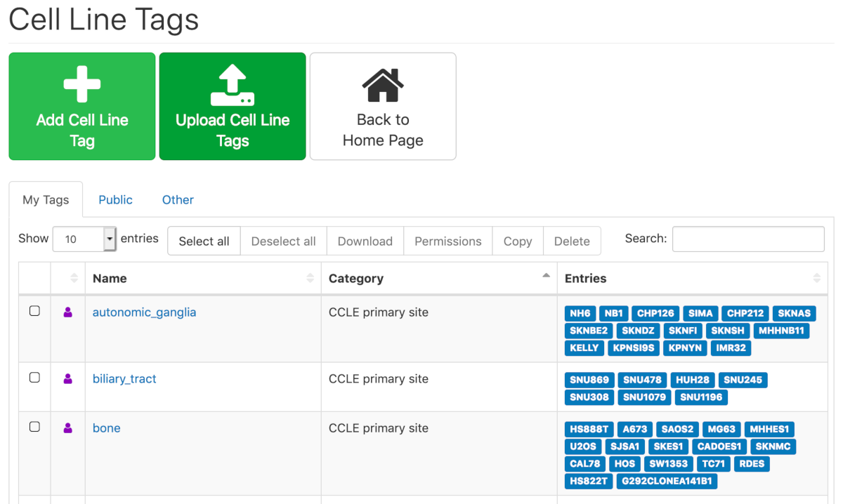Screen dimensions: 843x504
Task: Open the biliary_tract tag link
Action: pos(124,378)
